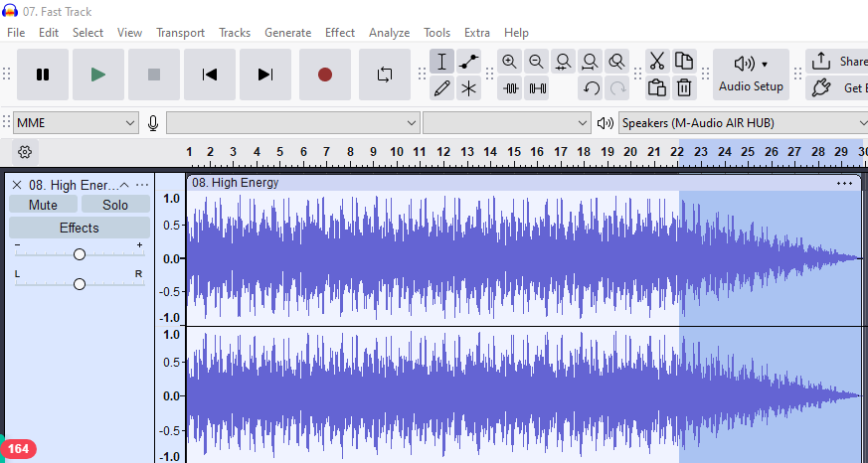868x463 pixels.
Task: Click the Zoom Out magnifier
Action: point(536,62)
